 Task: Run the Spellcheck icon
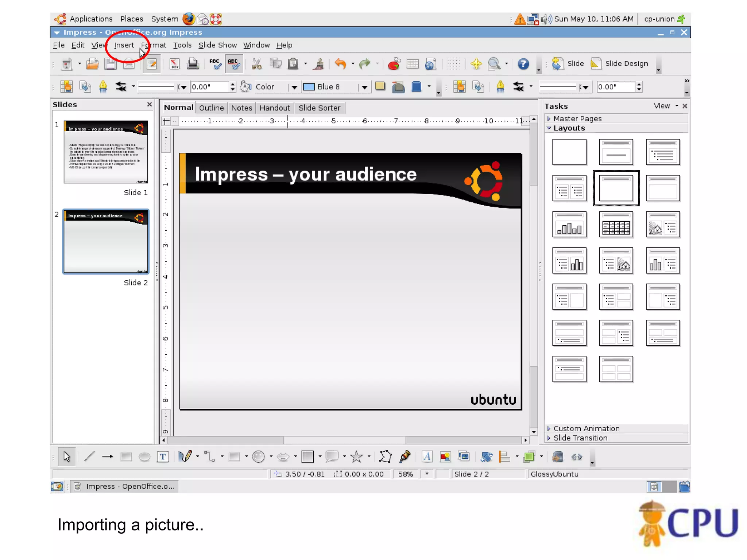(x=215, y=64)
